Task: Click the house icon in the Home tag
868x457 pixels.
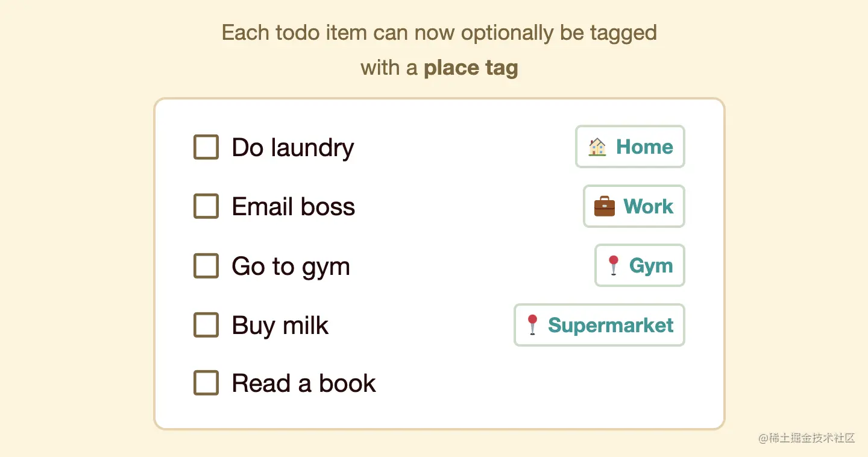Action: click(597, 147)
